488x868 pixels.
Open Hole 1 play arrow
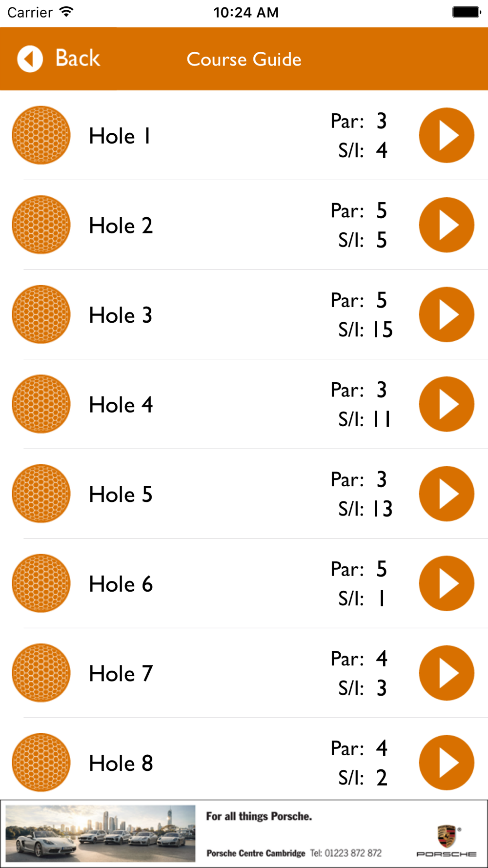pyautogui.click(x=446, y=135)
